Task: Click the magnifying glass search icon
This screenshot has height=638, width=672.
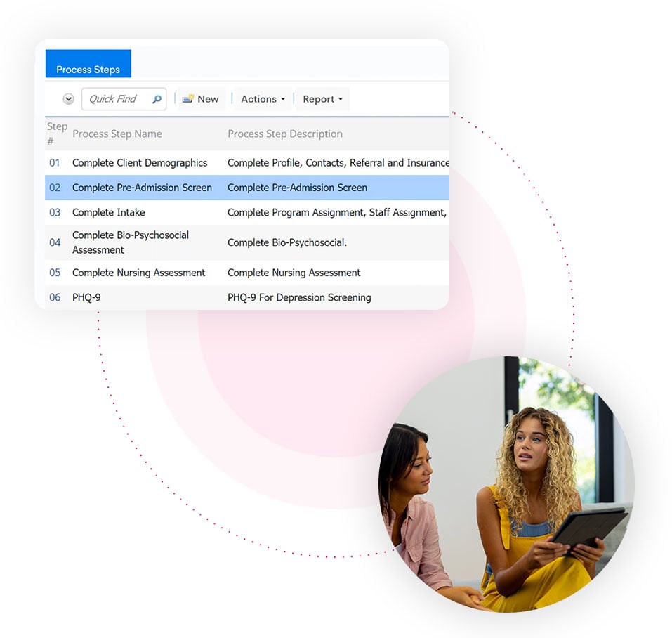Action: (x=157, y=99)
